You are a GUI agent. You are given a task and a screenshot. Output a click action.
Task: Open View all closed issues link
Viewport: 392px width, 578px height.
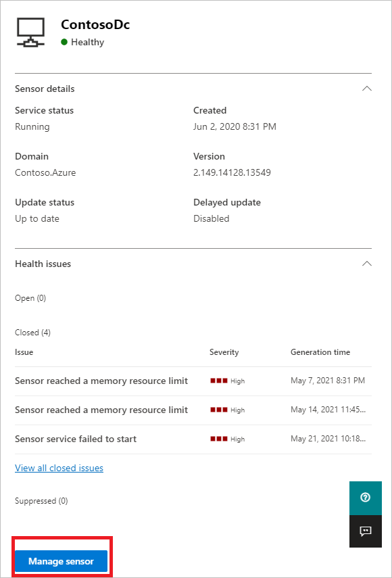pyautogui.click(x=59, y=468)
